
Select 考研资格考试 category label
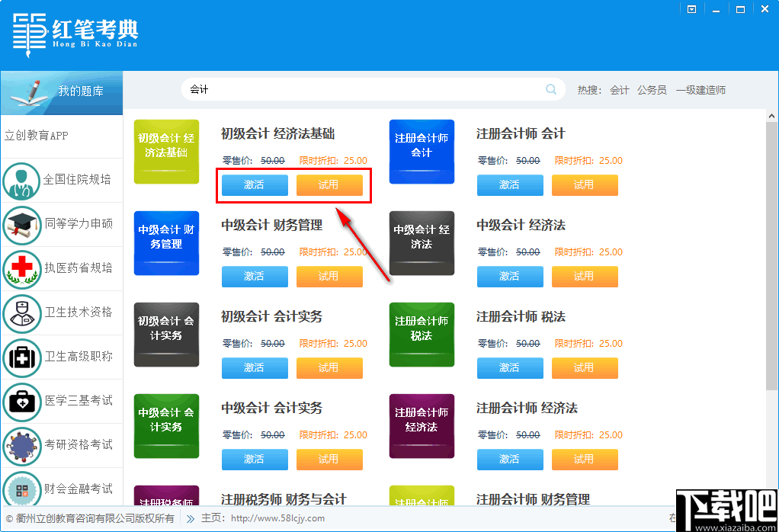79,444
